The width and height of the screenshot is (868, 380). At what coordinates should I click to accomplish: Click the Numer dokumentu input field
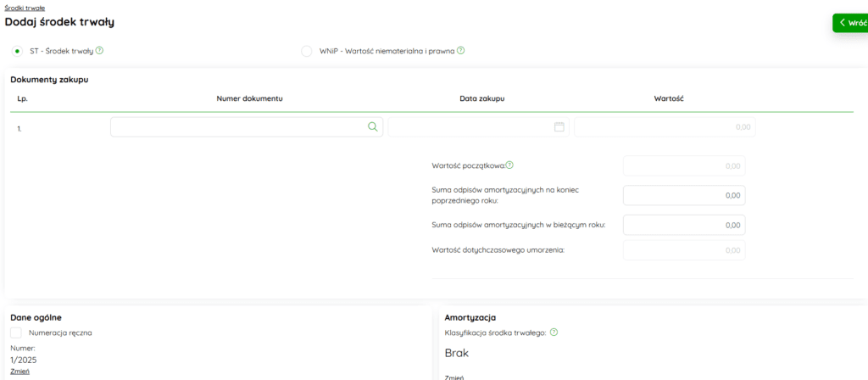237,126
